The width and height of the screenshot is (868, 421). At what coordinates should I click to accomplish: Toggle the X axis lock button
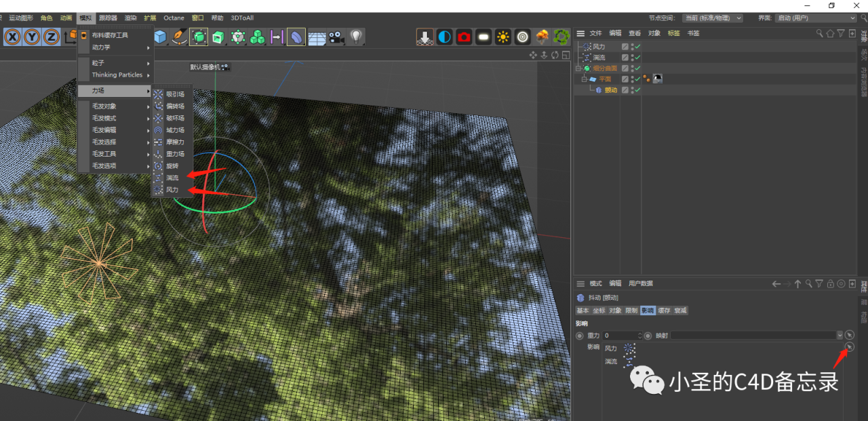(12, 37)
